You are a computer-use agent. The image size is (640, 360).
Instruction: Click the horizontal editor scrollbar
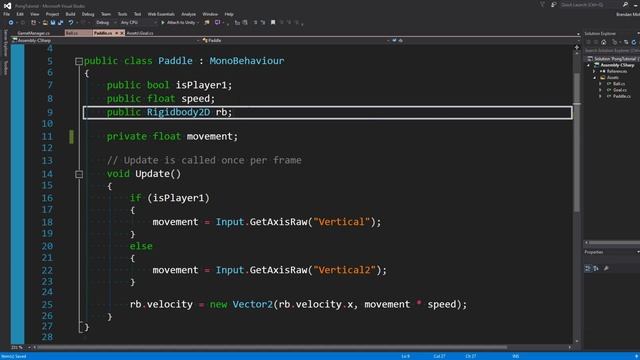pyautogui.click(x=272, y=347)
